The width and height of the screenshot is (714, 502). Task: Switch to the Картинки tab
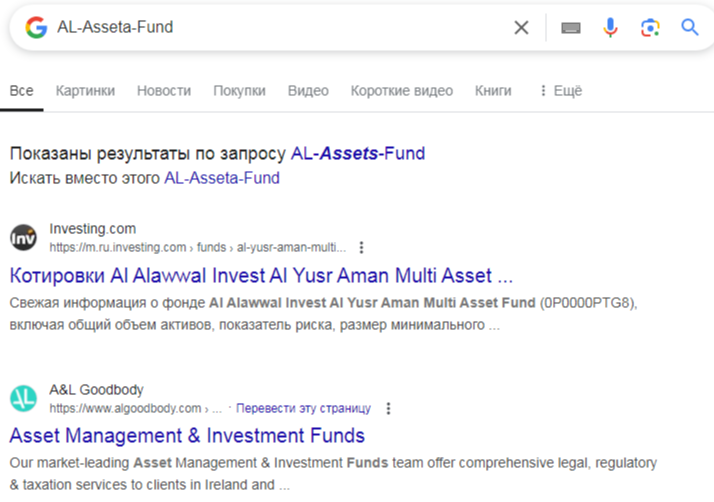(85, 91)
